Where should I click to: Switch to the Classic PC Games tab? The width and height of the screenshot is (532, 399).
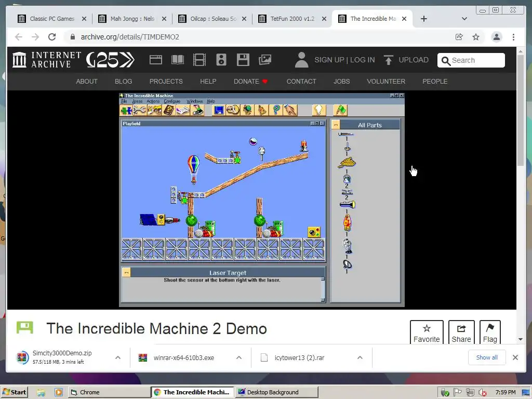click(x=52, y=19)
